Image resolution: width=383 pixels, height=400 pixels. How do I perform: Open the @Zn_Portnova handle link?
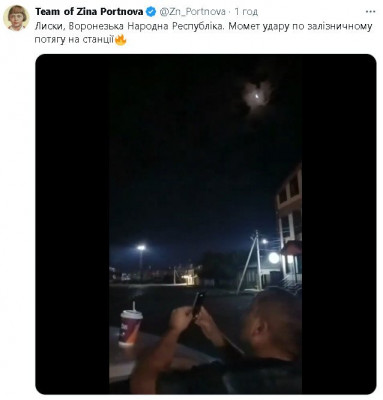coord(193,12)
